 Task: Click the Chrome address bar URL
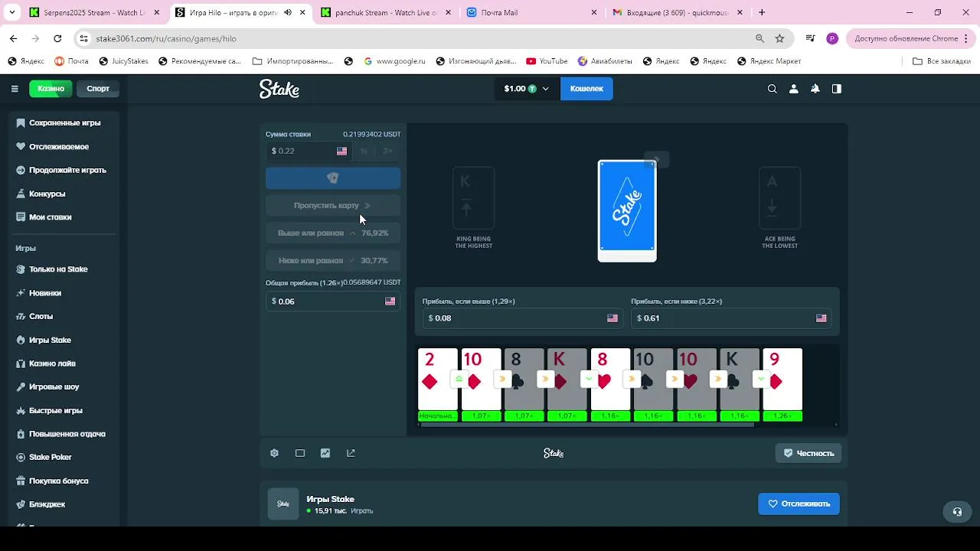[x=166, y=38]
